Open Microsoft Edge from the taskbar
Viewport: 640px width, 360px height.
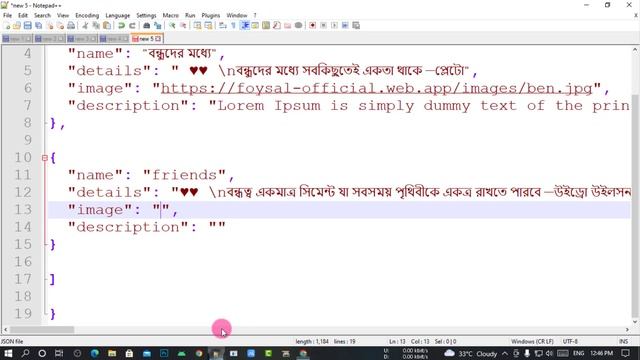pos(95,353)
